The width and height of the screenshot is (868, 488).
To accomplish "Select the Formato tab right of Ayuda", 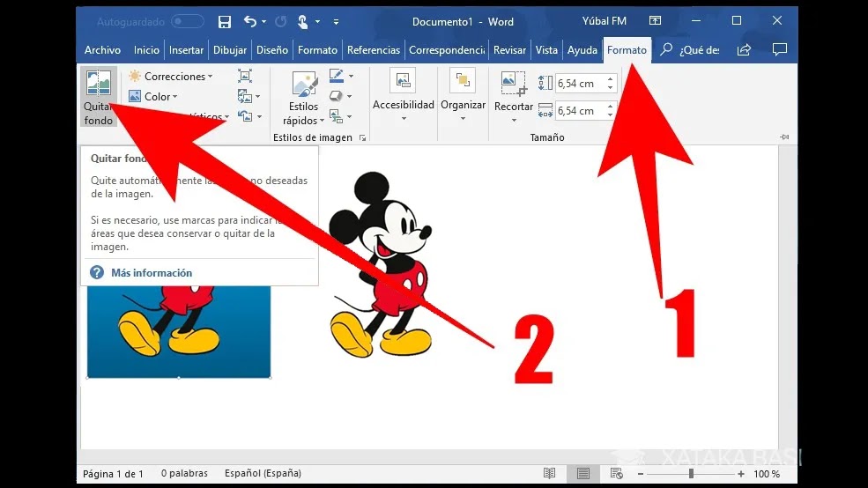I will click(627, 50).
